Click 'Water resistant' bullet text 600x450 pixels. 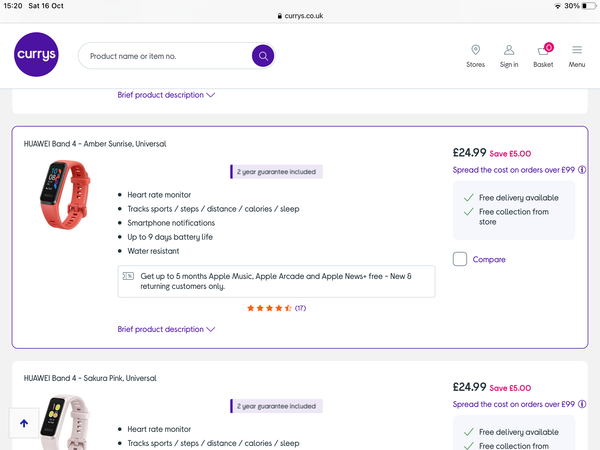153,251
